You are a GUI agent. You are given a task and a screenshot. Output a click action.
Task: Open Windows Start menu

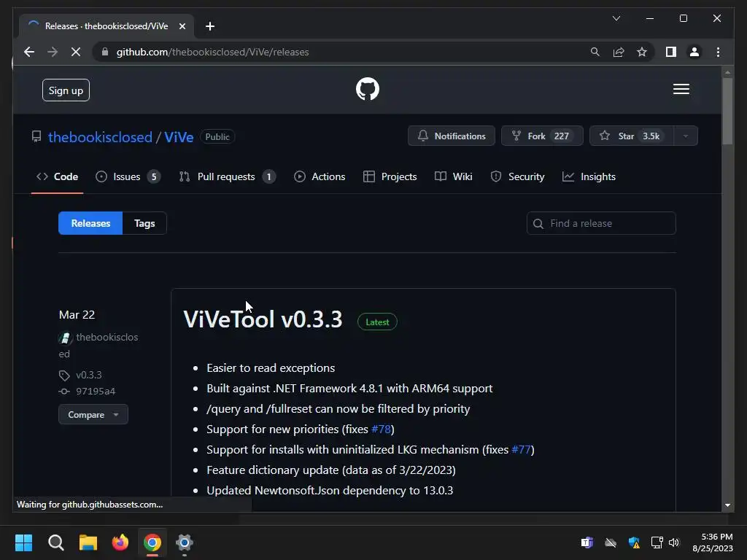[24, 542]
